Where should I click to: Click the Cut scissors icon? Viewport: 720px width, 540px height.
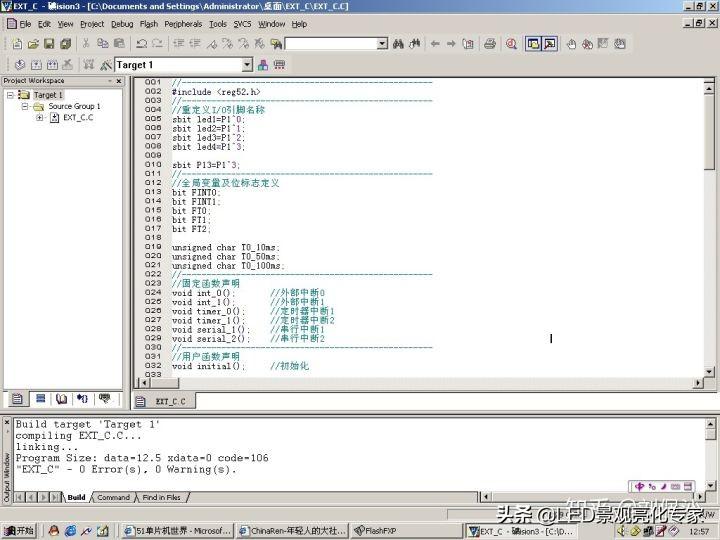[87, 44]
